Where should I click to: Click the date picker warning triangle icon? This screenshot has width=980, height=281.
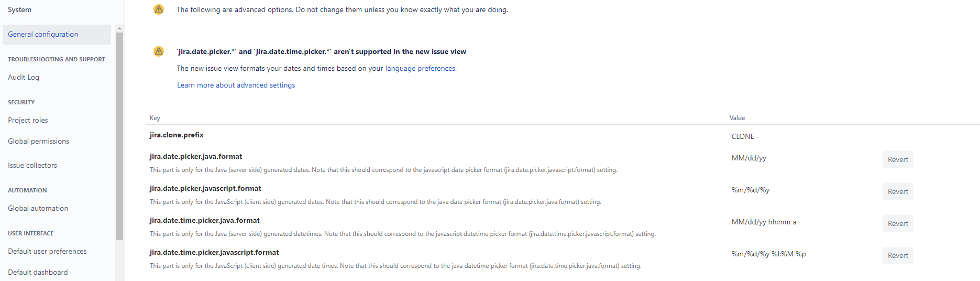159,51
